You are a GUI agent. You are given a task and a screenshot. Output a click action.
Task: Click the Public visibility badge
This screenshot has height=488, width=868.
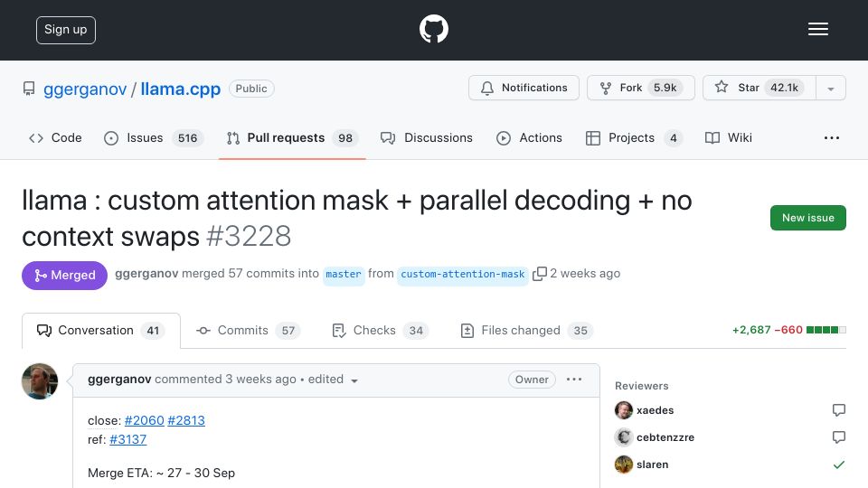click(251, 89)
